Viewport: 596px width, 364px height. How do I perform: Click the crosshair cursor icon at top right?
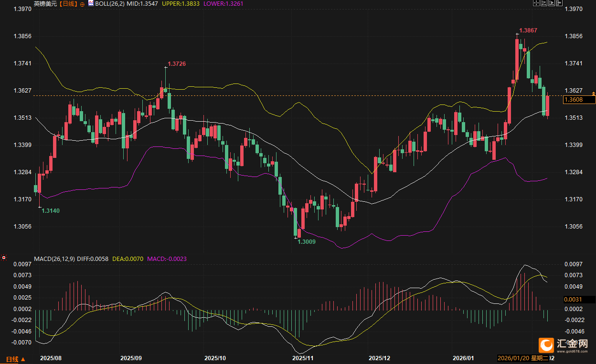(x=536, y=3)
